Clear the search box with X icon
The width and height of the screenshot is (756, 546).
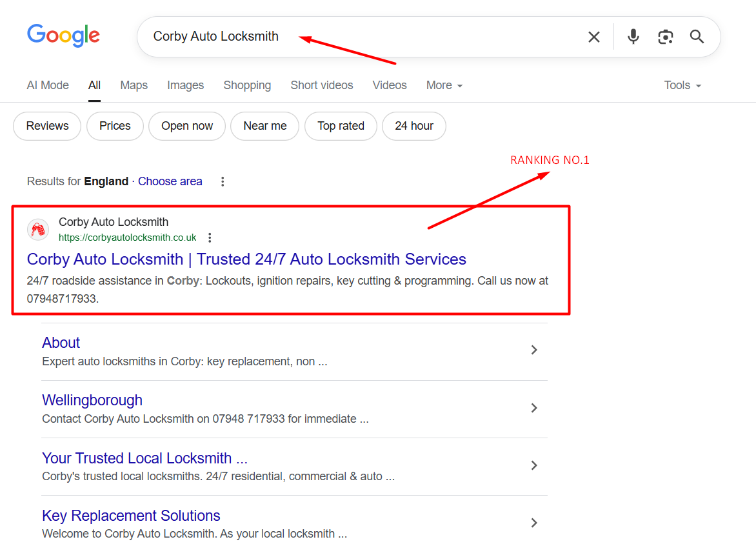coord(594,37)
